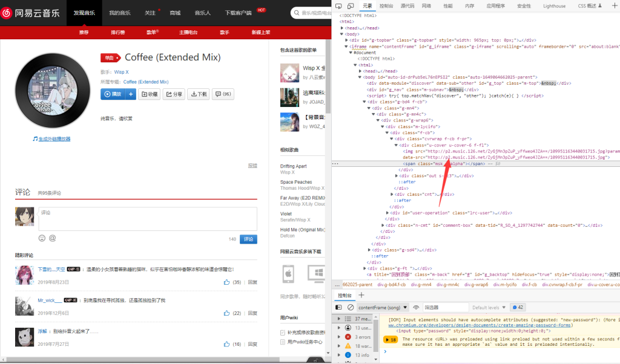Select the 源代码 tab in DevTools
Viewport: 620px width, 364px height.
pos(407,6)
